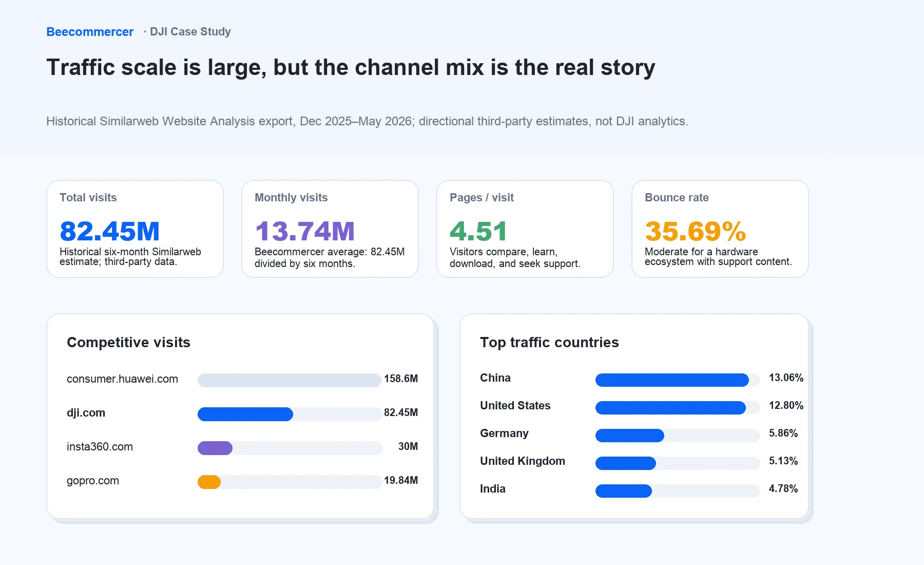
Task: Click the 4.78% India percentage
Action: tap(783, 488)
